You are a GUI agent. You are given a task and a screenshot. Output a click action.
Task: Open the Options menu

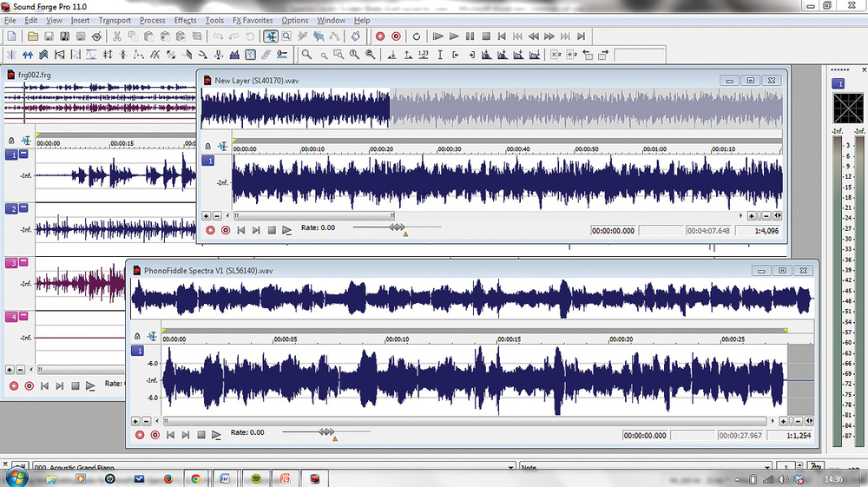[x=295, y=21]
